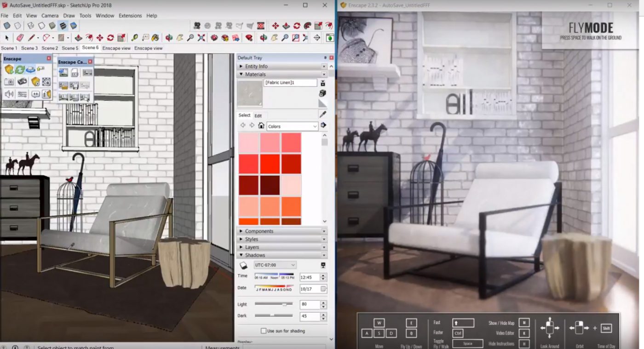Open the Extensions menu
644x349 pixels.
point(130,16)
